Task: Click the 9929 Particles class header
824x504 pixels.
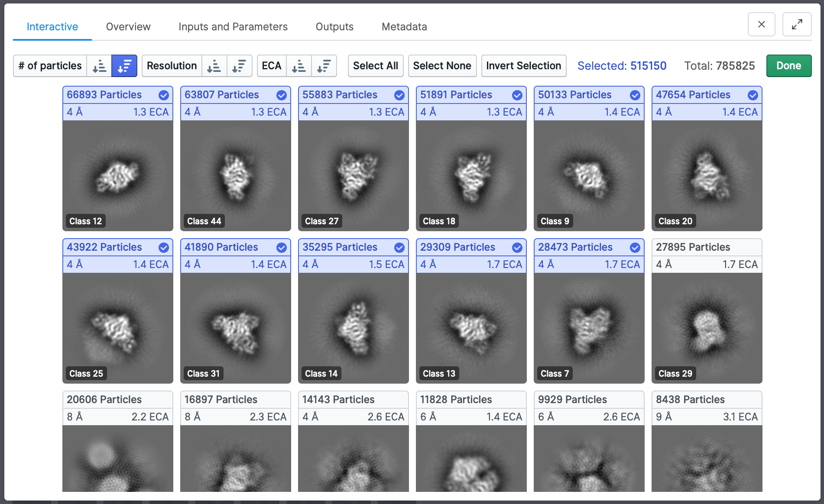Action: click(589, 400)
